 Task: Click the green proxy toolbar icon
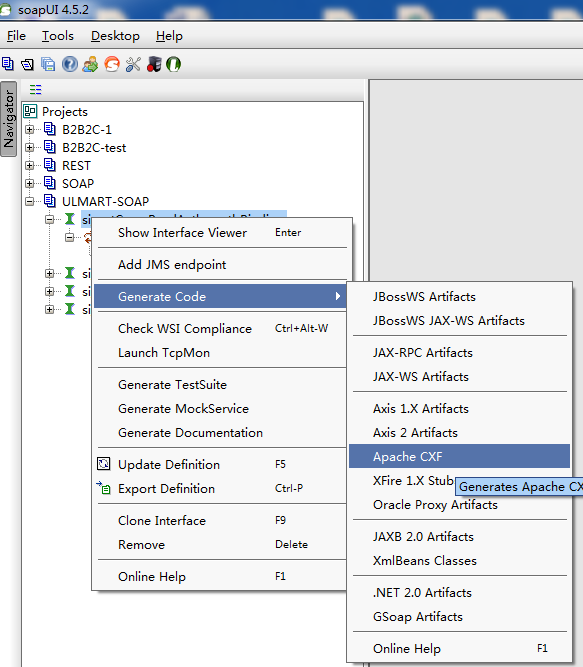point(173,64)
